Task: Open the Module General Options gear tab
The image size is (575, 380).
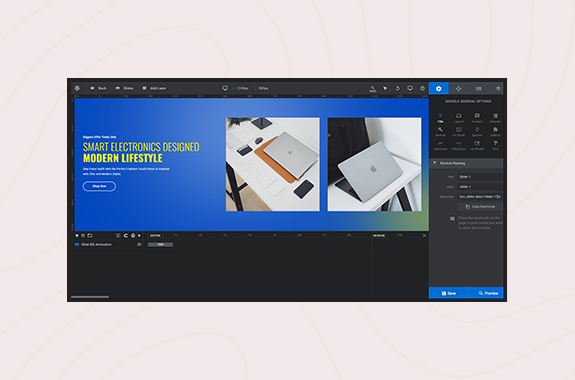Action: click(438, 88)
